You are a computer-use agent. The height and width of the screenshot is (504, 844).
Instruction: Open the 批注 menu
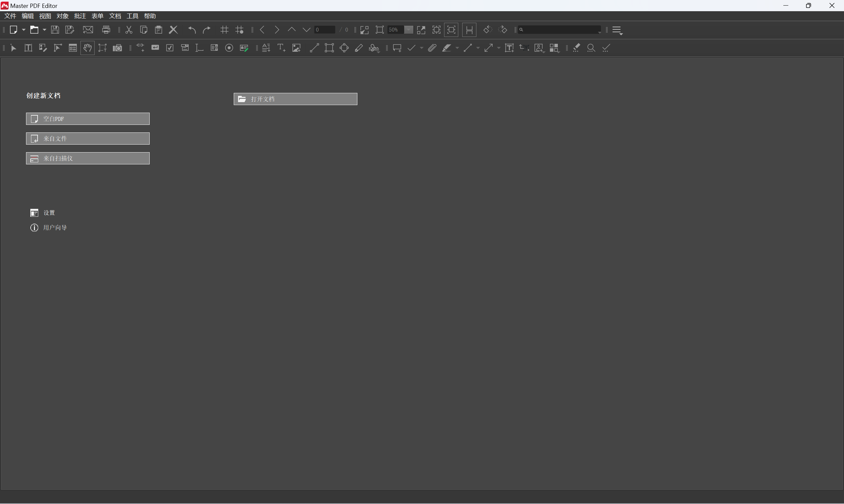[x=80, y=16]
